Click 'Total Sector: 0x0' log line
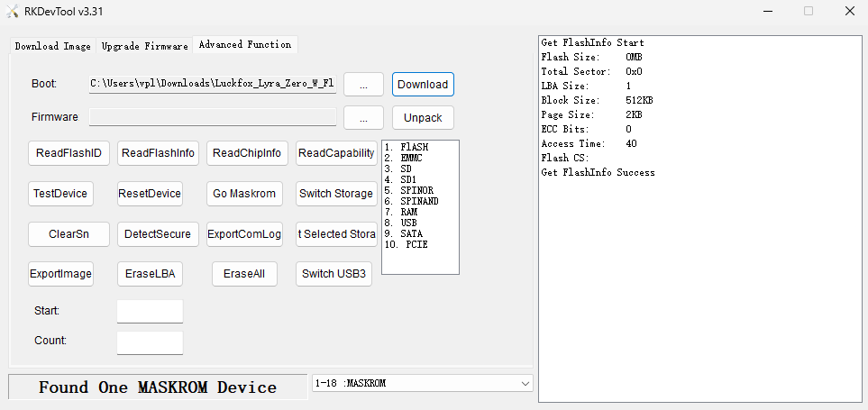 592,71
